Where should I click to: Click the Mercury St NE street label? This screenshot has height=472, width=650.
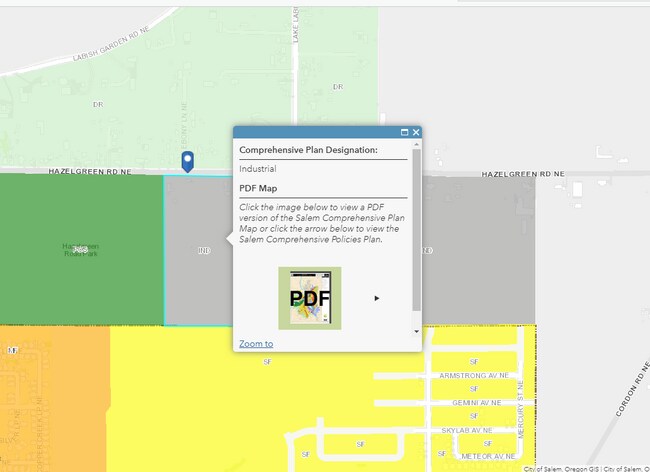[521, 412]
